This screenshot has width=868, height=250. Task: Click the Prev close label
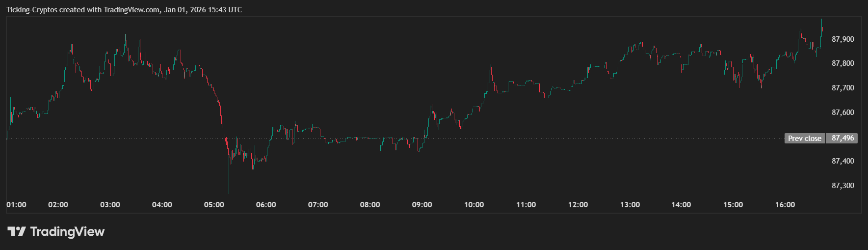[x=805, y=139]
